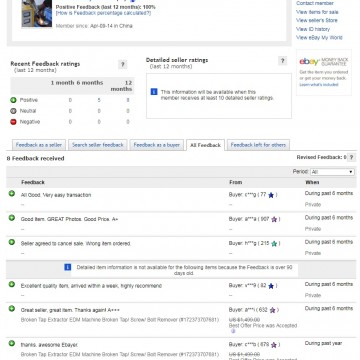Click the View ID history link
Image resolution: width=360 pixels, height=360 pixels.
[313, 29]
